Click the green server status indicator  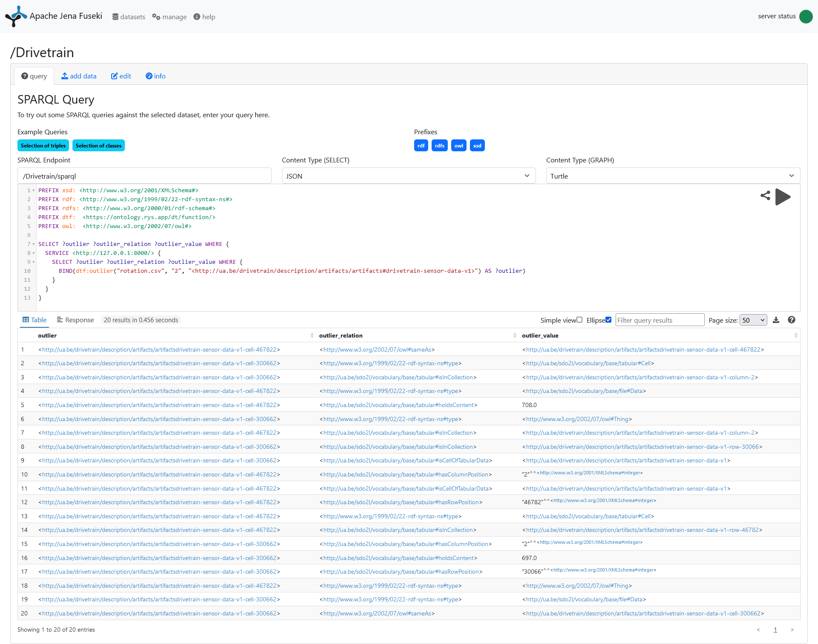pos(806,16)
